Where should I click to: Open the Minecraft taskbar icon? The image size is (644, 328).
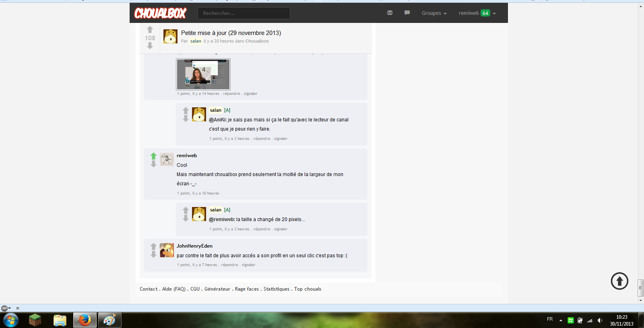tap(35, 320)
